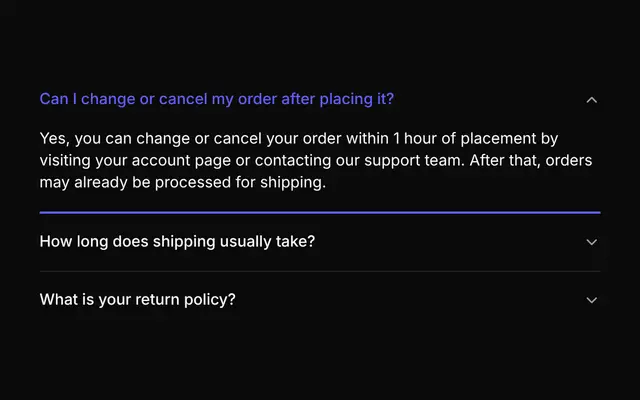Click the "After that, orders" text
This screenshot has height=400, width=640.
click(531, 160)
